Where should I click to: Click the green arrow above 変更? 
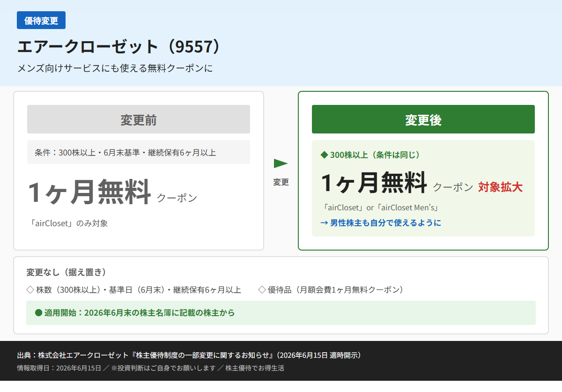(281, 163)
